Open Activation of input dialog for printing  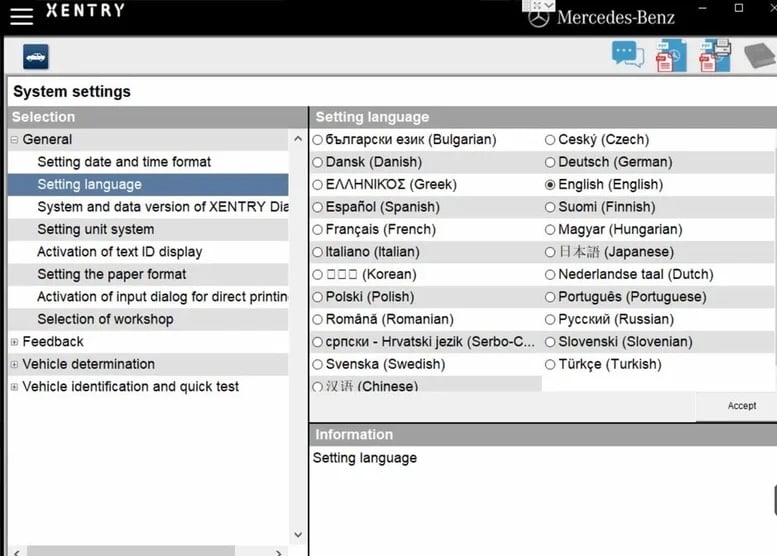pyautogui.click(x=148, y=297)
